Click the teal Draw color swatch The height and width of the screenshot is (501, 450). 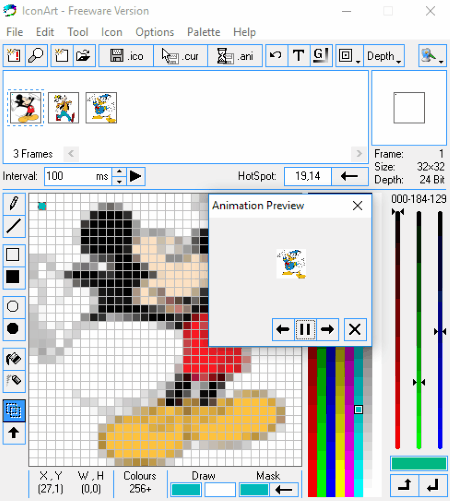[186, 490]
